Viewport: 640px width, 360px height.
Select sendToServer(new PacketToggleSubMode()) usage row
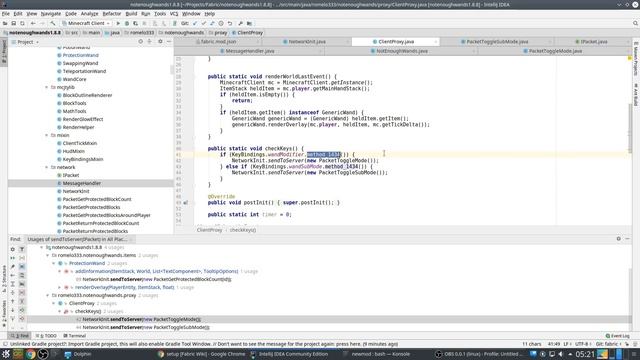[x=146, y=327]
